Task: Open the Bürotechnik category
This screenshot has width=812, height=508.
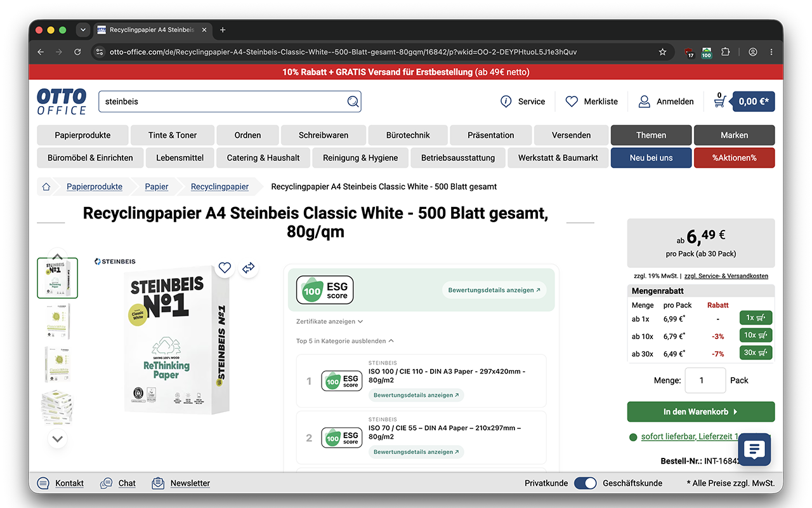Action: pos(408,135)
